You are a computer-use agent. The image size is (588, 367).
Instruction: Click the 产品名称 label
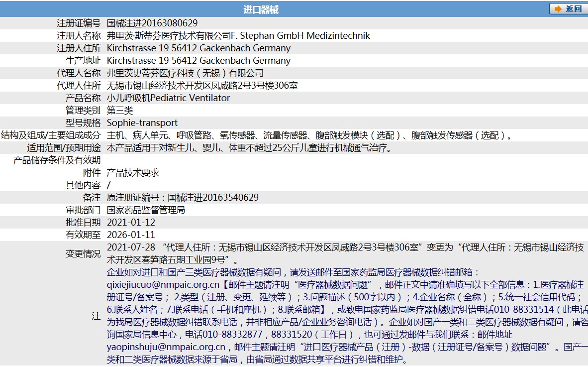83,98
